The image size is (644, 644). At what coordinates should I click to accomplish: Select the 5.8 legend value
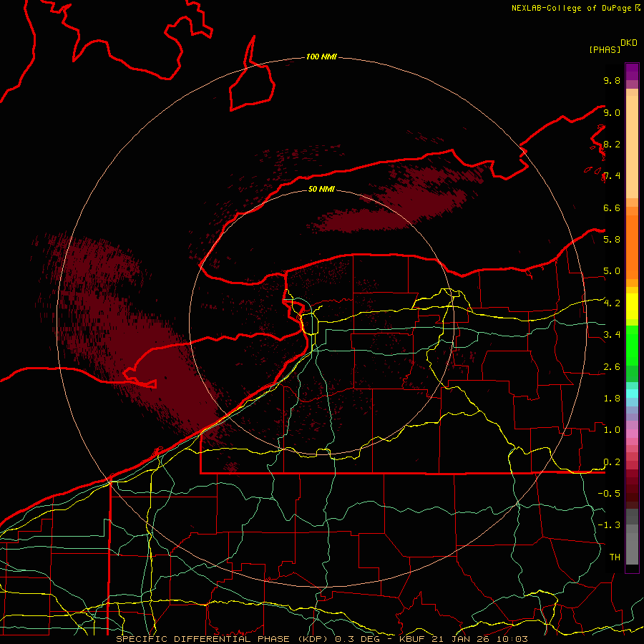click(612, 240)
